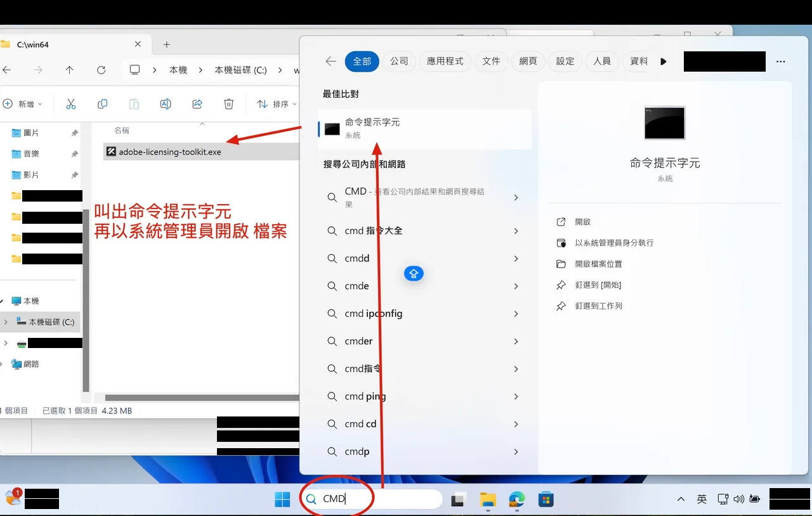Open File Explorer taskbar icon
Screen dimensions: 812x516
pos(487,500)
